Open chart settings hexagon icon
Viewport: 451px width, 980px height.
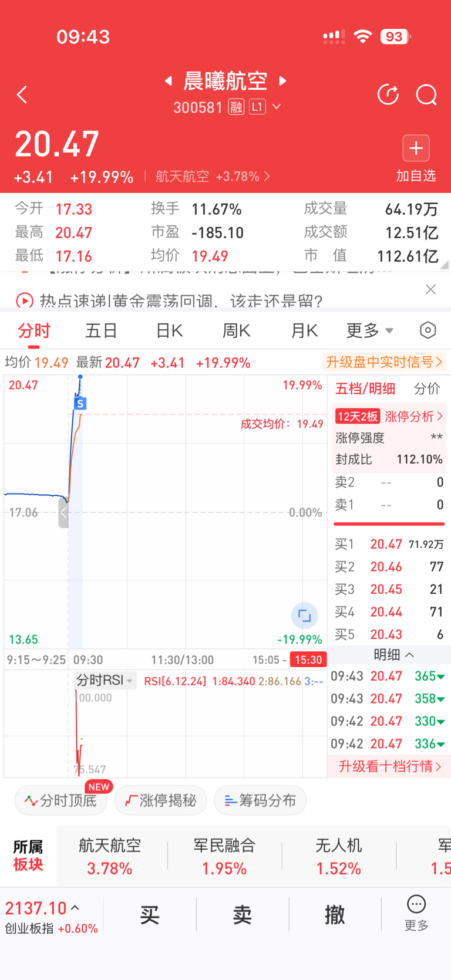(428, 330)
